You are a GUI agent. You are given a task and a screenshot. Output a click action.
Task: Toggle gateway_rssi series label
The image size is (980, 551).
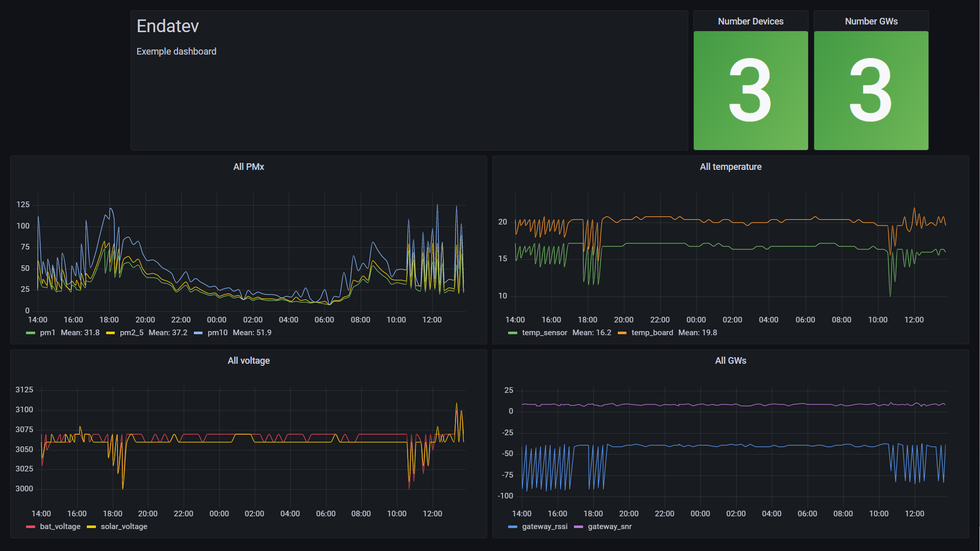tap(544, 527)
